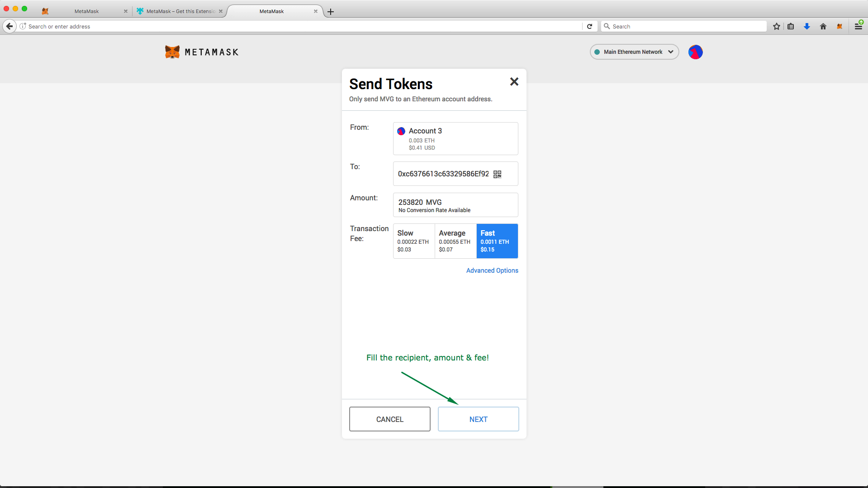Open the downloads arrow icon
The height and width of the screenshot is (488, 868).
tap(806, 26)
